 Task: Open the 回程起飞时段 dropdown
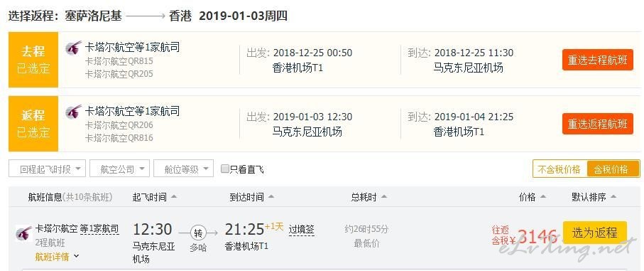pyautogui.click(x=48, y=169)
